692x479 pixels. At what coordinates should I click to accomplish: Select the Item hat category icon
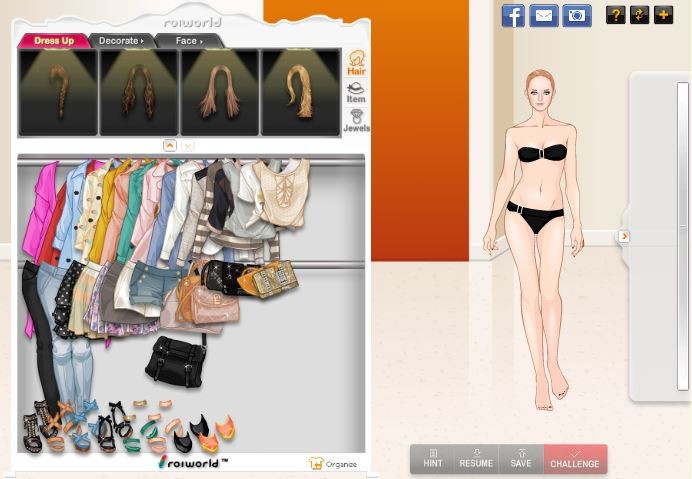[x=356, y=92]
